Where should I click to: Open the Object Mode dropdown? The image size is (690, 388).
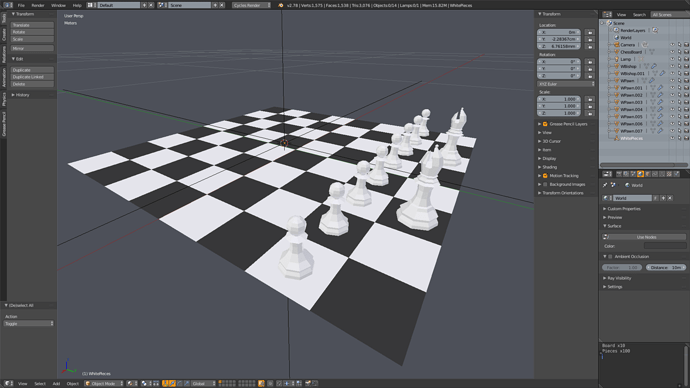coord(104,384)
